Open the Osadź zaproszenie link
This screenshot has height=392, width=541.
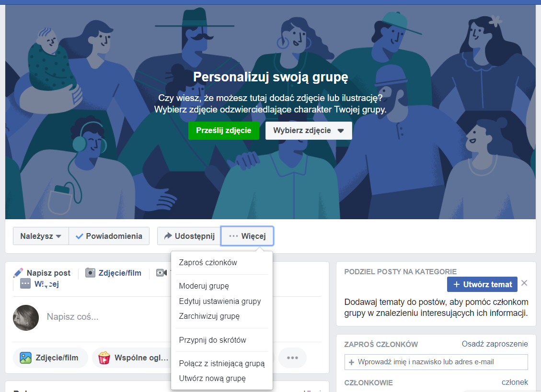pyautogui.click(x=495, y=344)
